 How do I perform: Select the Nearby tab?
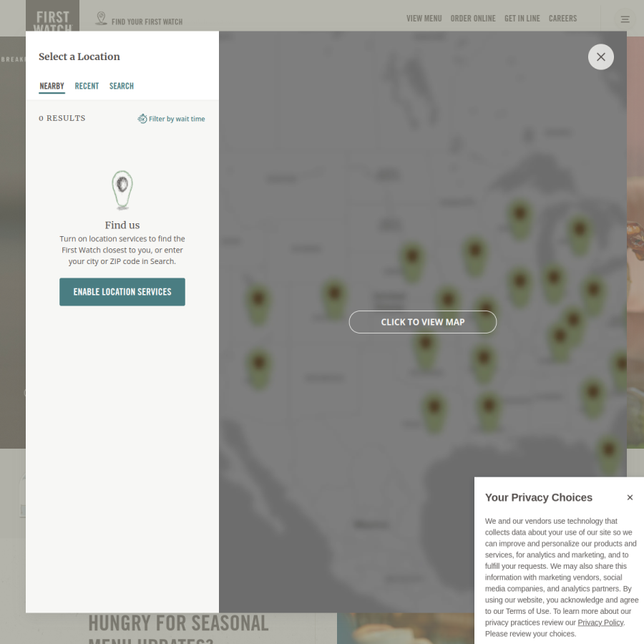click(x=52, y=87)
